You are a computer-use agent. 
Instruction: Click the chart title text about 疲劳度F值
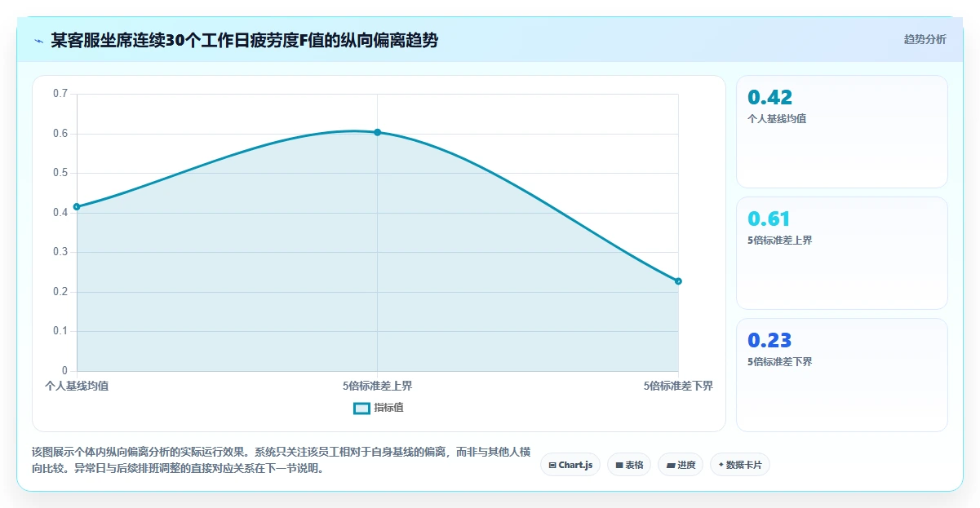click(244, 40)
